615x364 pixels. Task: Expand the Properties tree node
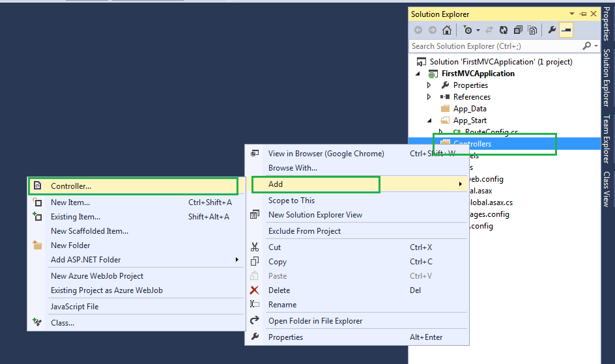click(429, 85)
